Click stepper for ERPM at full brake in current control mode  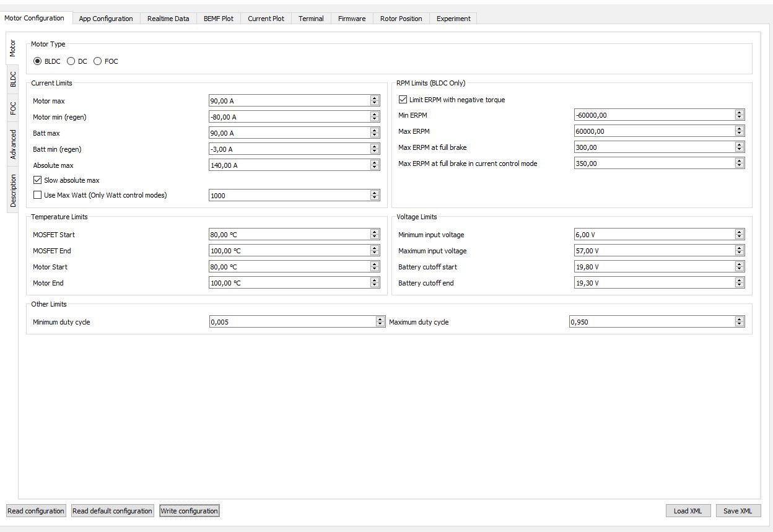tap(740, 164)
